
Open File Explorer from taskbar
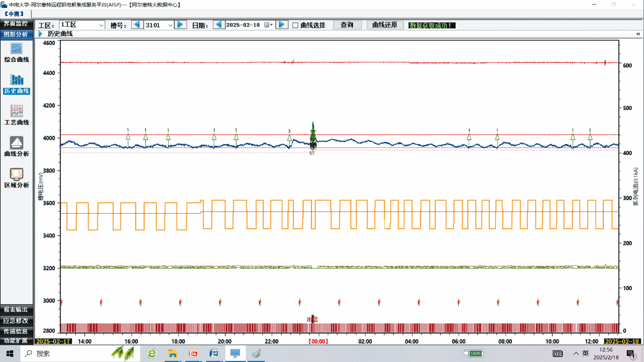coord(172,353)
